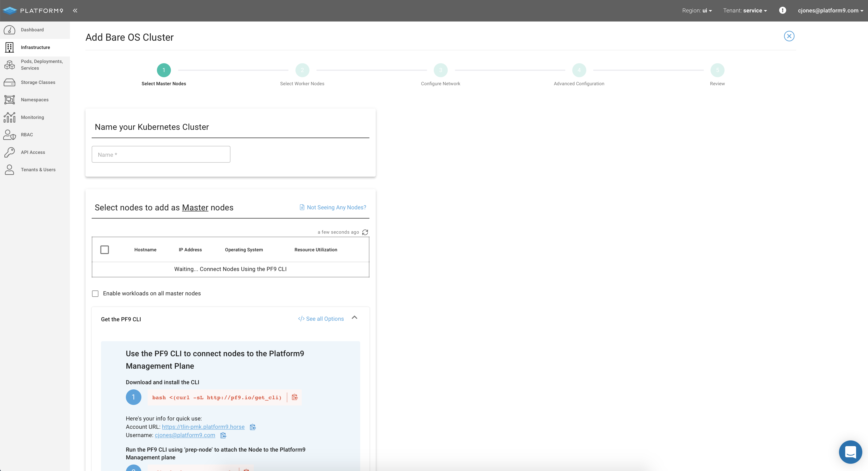
Task: Refresh the node list
Action: [x=365, y=232]
